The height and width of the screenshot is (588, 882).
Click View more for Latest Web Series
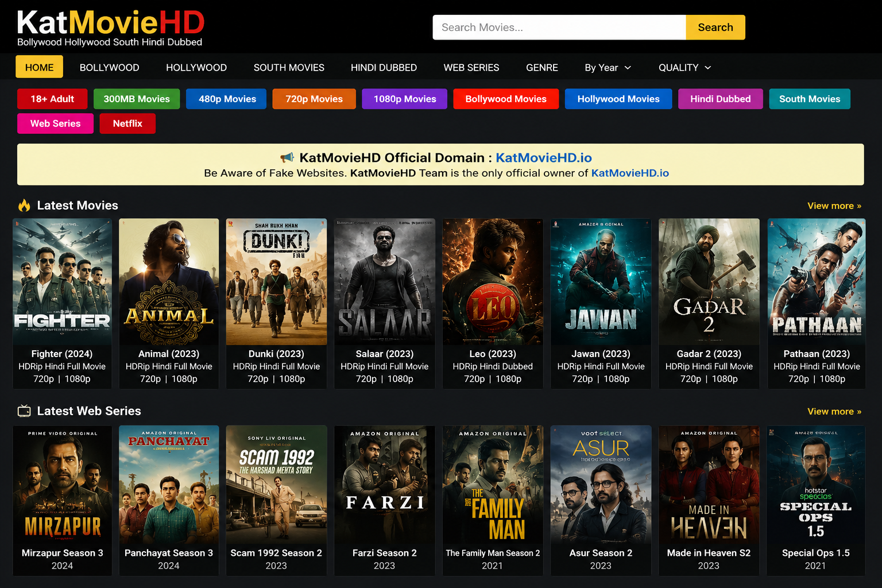[834, 411]
